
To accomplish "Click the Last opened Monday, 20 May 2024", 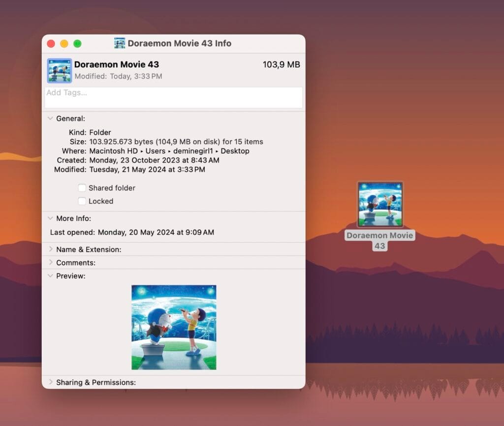I will (x=156, y=232).
